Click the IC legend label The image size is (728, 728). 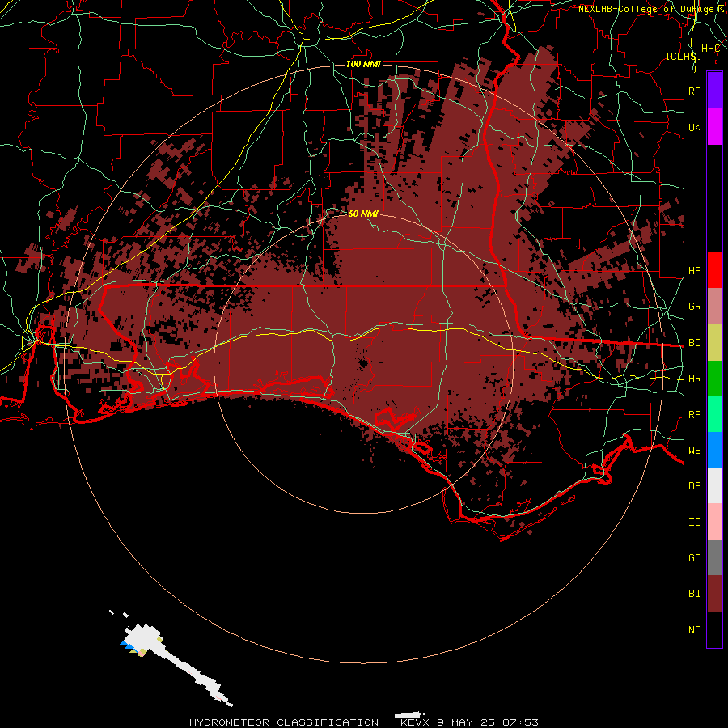[x=695, y=523]
